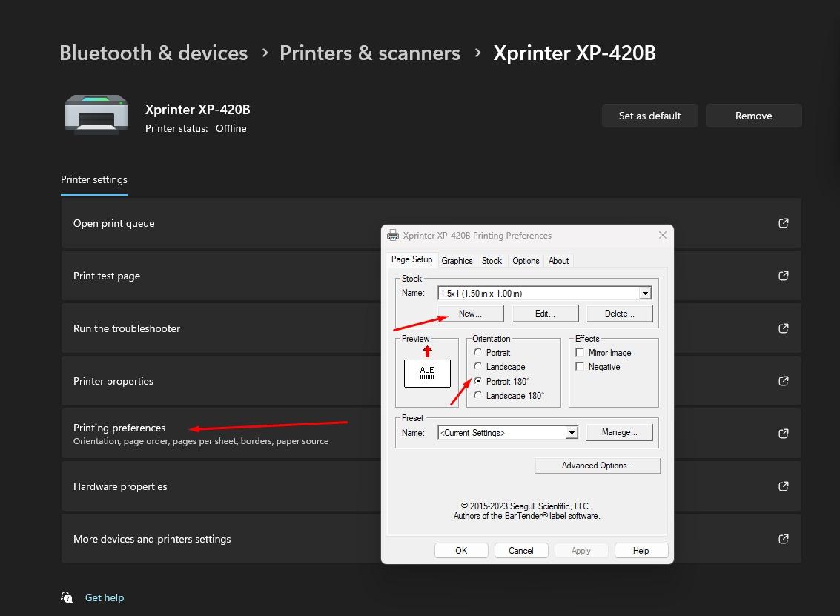Image resolution: width=840 pixels, height=616 pixels.
Task: Select the Printer settings tab
Action: tap(93, 180)
